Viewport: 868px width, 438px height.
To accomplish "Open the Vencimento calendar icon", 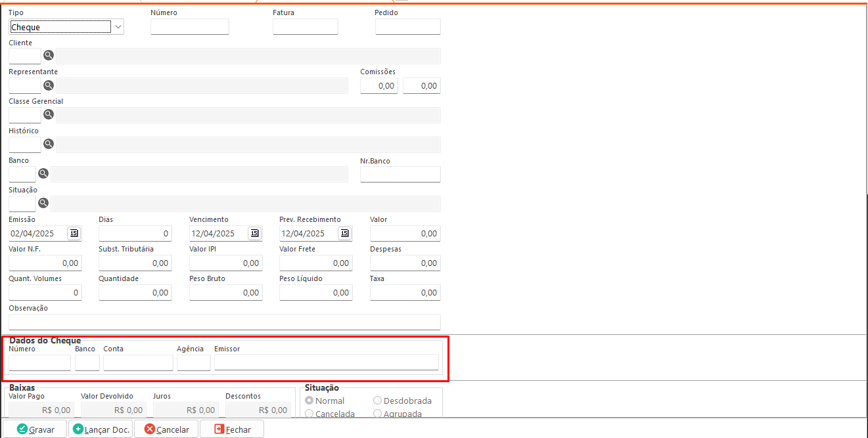I will 254,233.
